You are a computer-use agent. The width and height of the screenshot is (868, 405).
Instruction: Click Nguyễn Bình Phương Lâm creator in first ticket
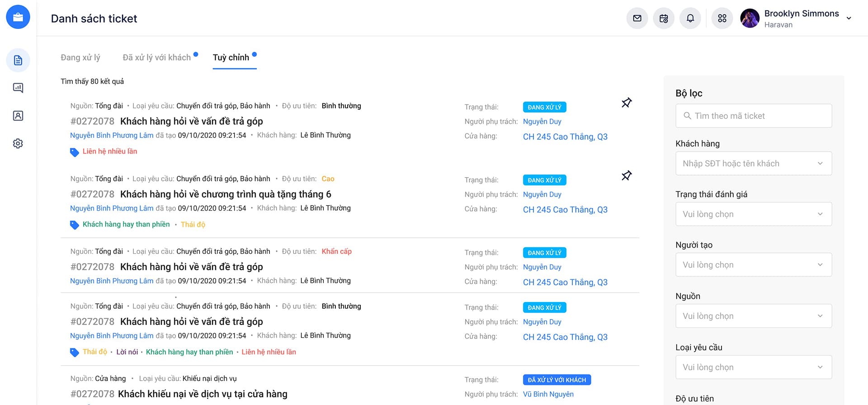pos(112,135)
